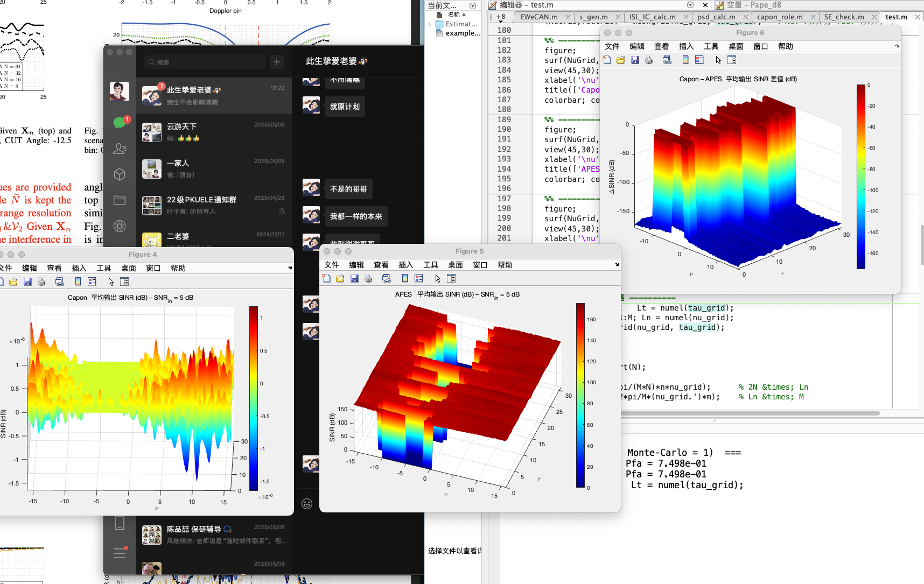Viewport: 924px width, 584px height.
Task: Open WeChat Moments shutter icon
Action: [x=120, y=226]
